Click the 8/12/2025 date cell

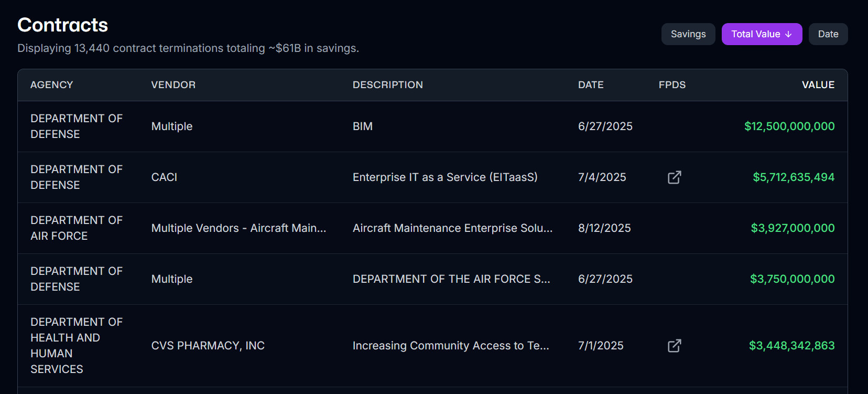[x=604, y=228]
